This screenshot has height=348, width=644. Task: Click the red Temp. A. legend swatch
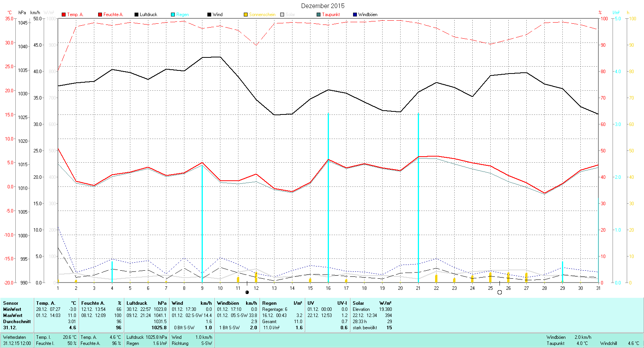point(64,15)
